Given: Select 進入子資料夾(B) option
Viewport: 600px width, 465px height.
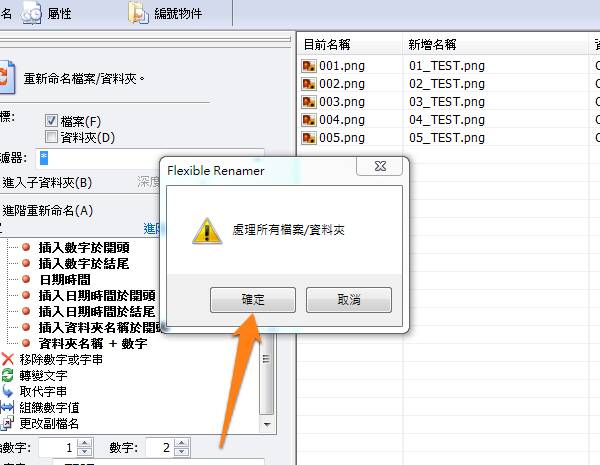Looking at the screenshot, I should point(47,183).
